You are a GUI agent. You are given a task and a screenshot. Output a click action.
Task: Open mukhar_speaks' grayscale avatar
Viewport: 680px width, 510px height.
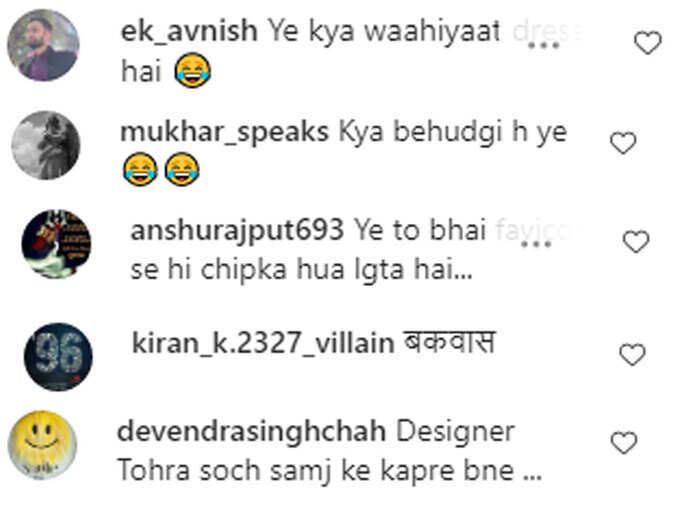(46, 145)
